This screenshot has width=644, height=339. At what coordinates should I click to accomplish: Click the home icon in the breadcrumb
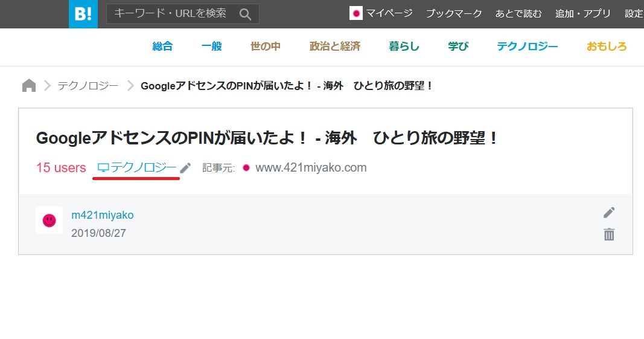click(x=29, y=86)
